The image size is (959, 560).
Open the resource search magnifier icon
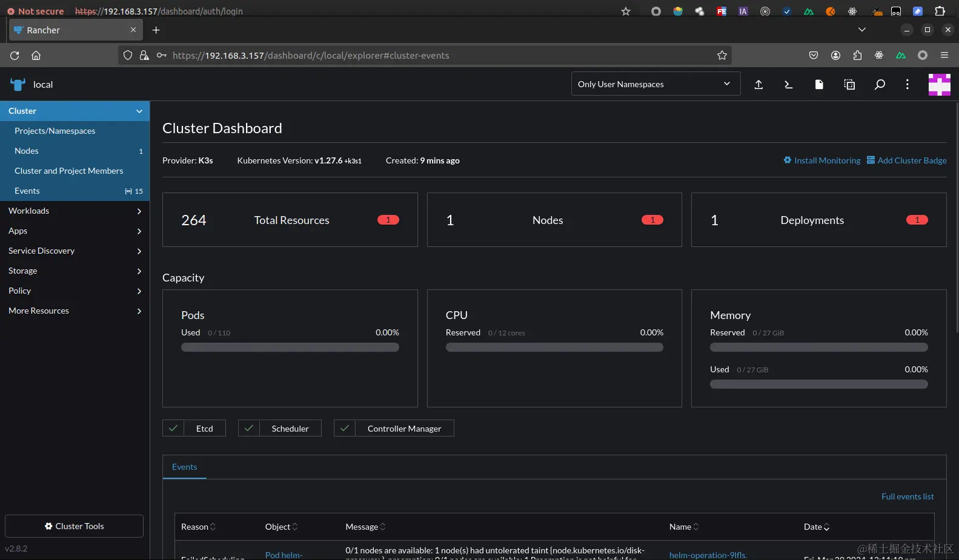[x=880, y=84]
